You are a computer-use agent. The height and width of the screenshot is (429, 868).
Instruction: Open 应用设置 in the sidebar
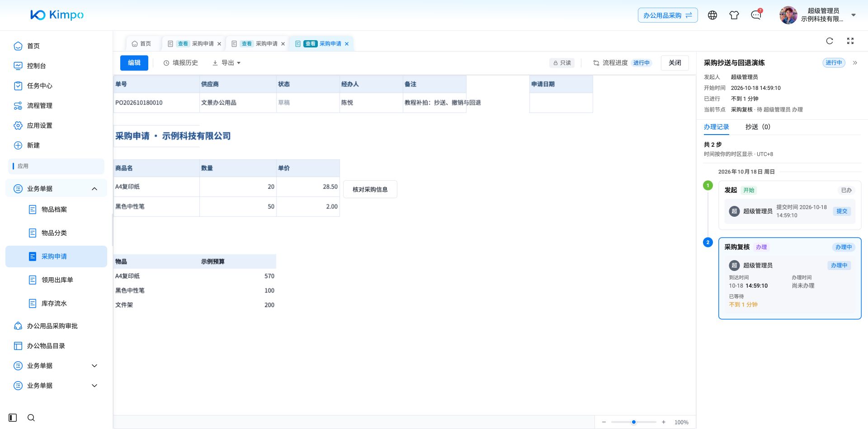(56, 126)
